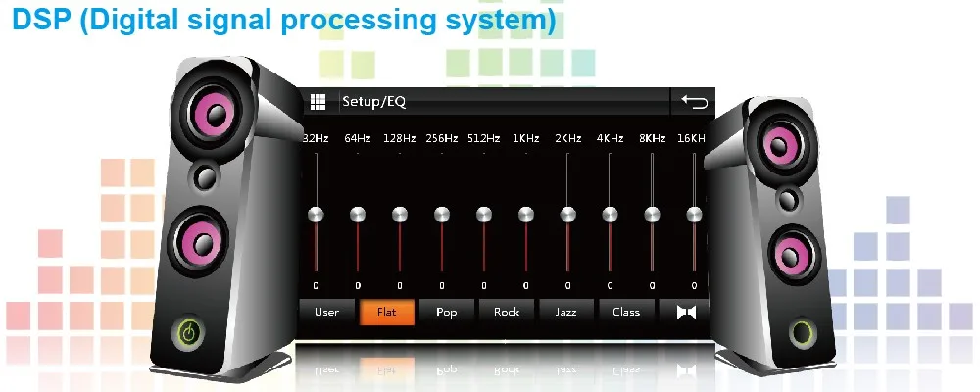
Task: Select the User EQ preset
Action: [327, 312]
